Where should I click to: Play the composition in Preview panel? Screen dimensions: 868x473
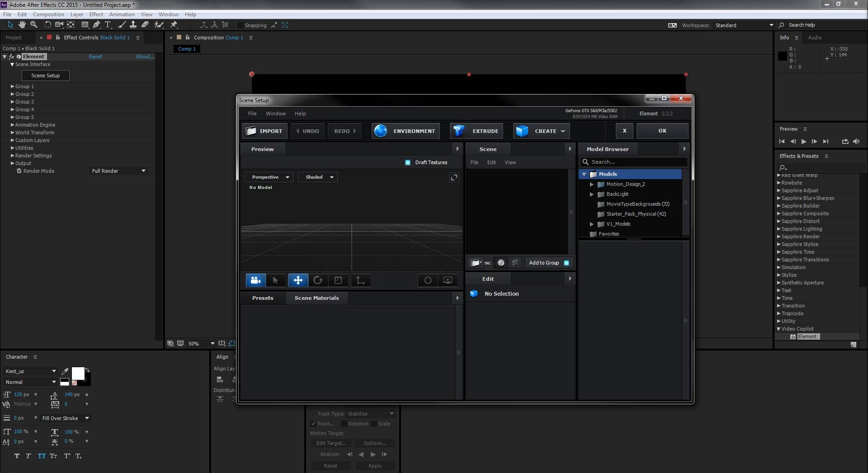[804, 142]
